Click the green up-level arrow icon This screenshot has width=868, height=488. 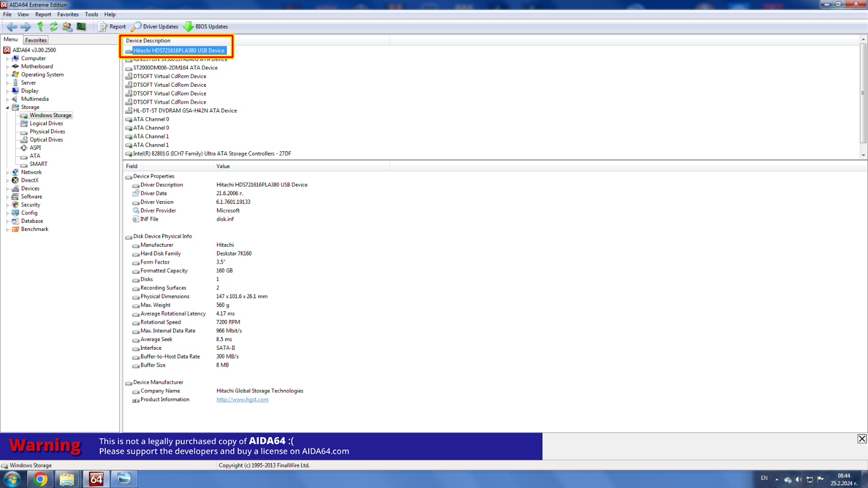click(x=40, y=27)
